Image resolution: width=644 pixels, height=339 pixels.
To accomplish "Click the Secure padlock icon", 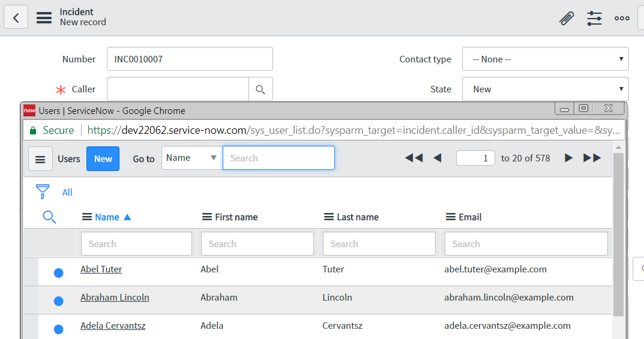I will (33, 131).
